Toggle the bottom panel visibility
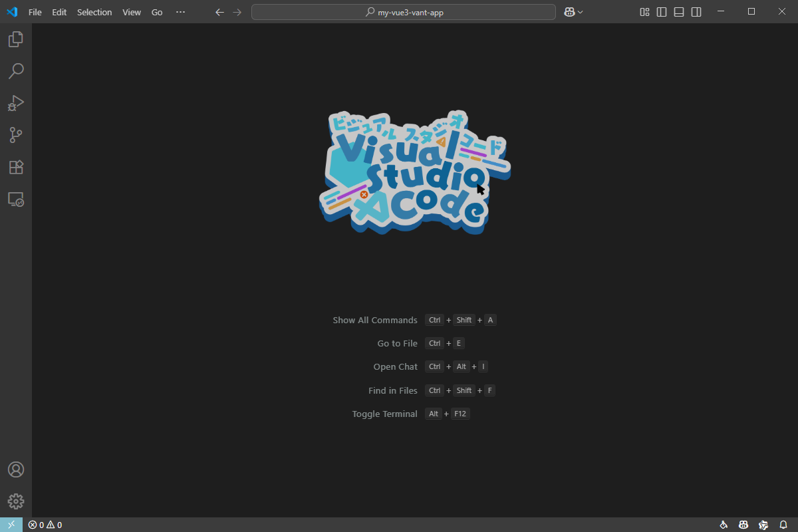Screen dimensions: 798x532 (679, 12)
